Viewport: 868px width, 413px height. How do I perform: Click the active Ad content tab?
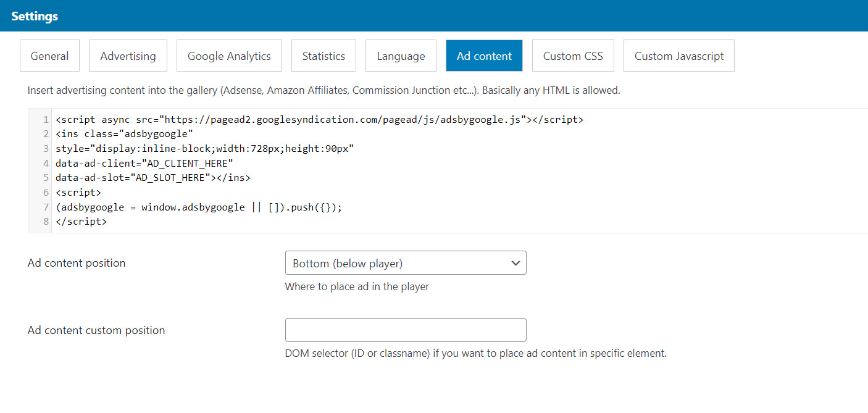[484, 56]
